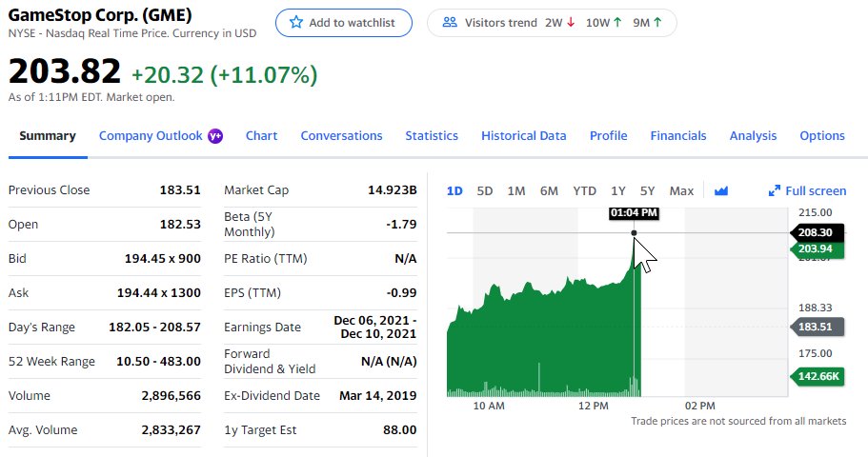Click the GameStop Corp. (GME) heading

(100, 15)
